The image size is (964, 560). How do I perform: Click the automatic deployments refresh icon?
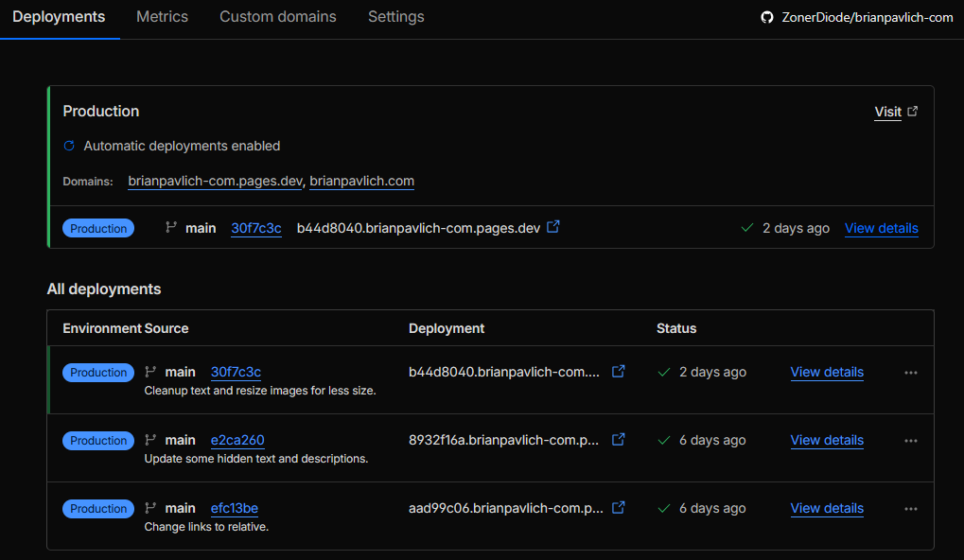(x=69, y=146)
